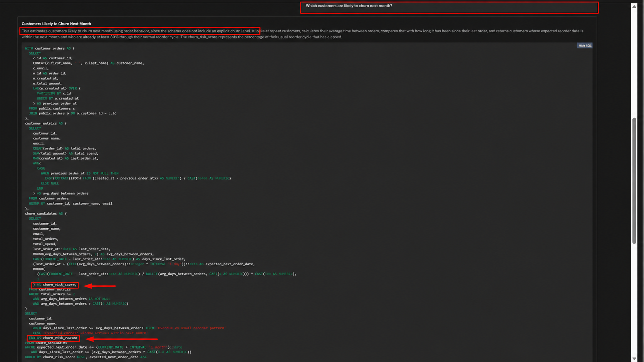The height and width of the screenshot is (362, 644).
Task: Click the line 'AND avg_days_between_orders IS NOT NULL'
Action: tap(71, 299)
